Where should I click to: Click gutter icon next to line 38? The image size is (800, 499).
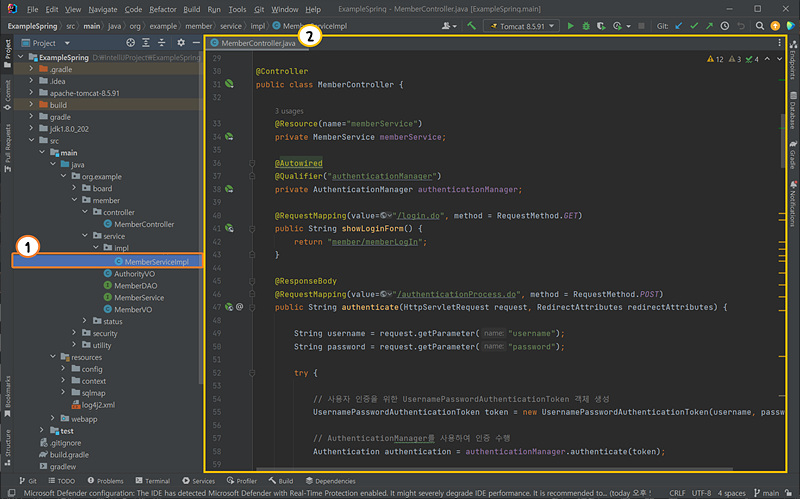pos(229,189)
